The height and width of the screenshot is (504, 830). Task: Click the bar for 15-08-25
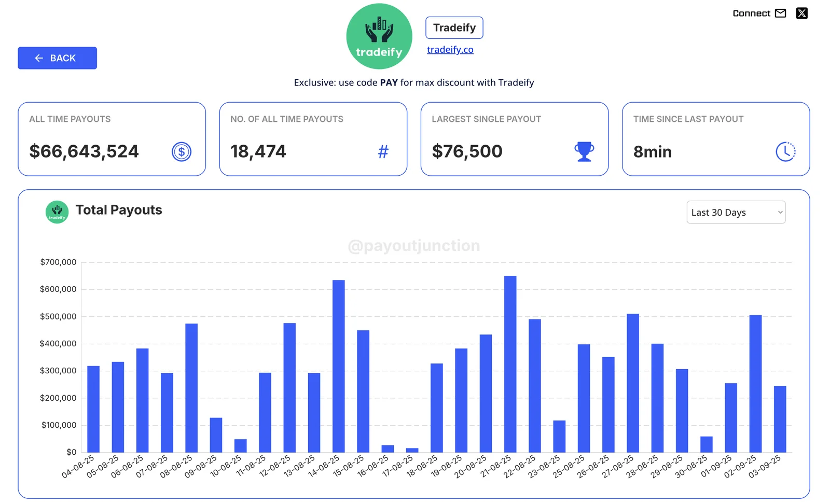(363, 391)
